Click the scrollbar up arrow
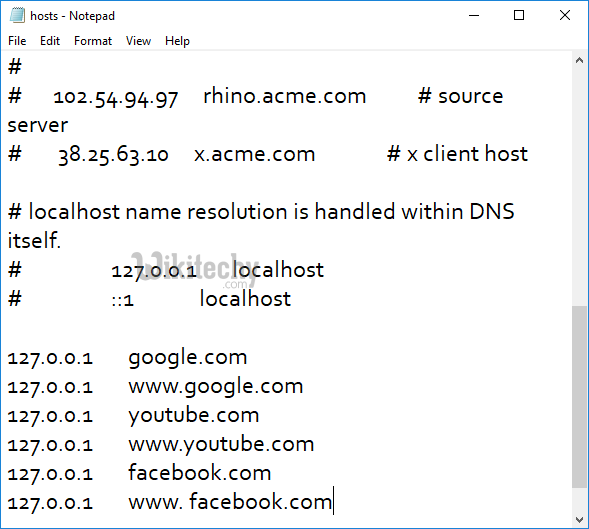Screen dimensions: 589x529 click(579, 60)
